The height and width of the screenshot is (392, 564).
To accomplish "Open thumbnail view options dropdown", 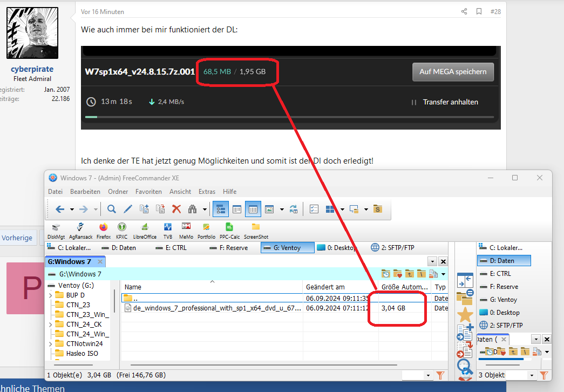I will click(x=282, y=209).
